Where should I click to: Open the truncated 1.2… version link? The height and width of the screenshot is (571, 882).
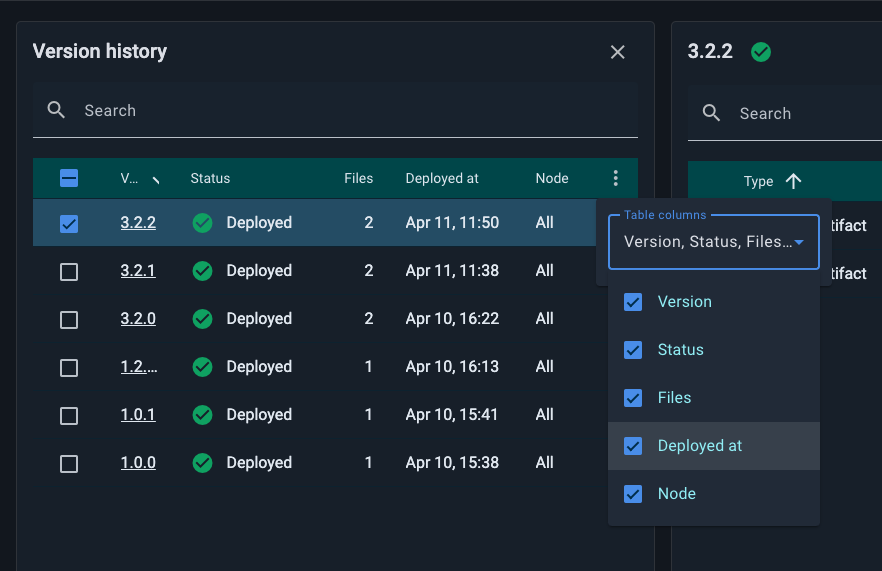click(139, 367)
